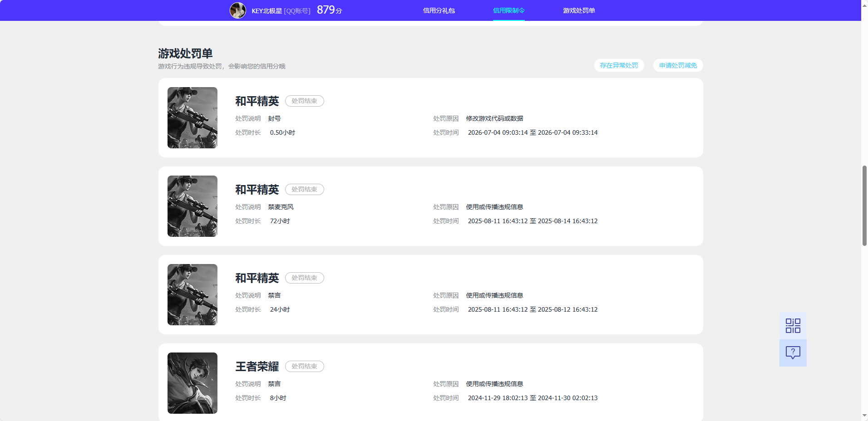Go to the 游戏处罚单 tab
The height and width of the screenshot is (421, 868).
coord(579,10)
